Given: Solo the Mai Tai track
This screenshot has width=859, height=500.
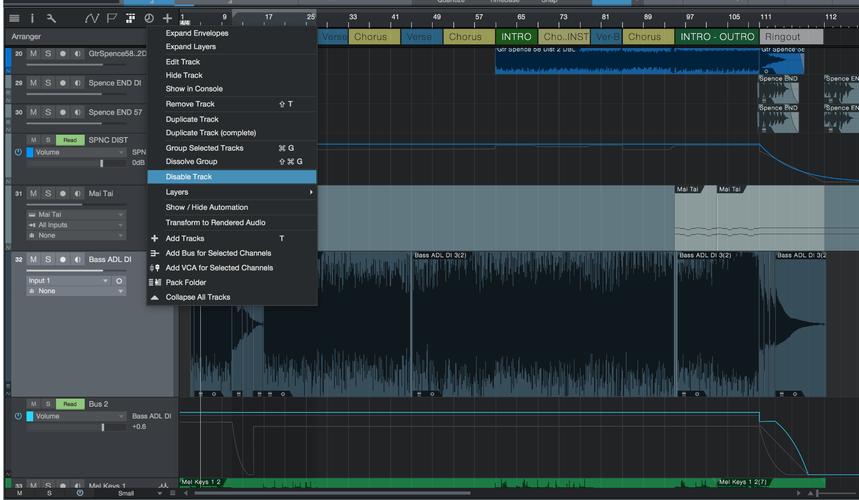Looking at the screenshot, I should point(48,193).
